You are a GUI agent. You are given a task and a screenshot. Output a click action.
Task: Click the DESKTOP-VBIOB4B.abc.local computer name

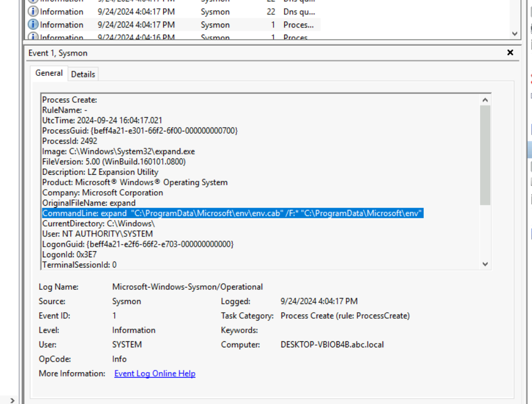click(x=332, y=345)
